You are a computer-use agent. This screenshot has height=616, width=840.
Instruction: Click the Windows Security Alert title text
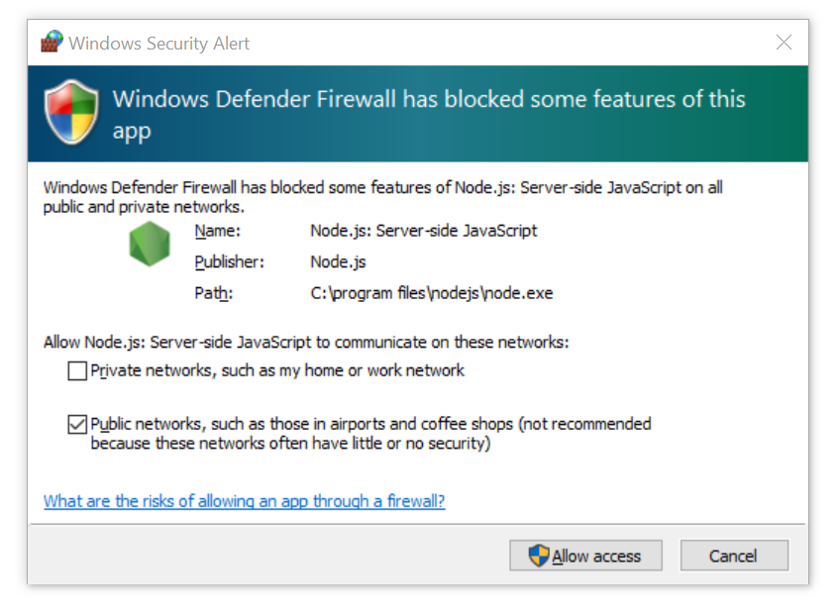click(x=159, y=44)
